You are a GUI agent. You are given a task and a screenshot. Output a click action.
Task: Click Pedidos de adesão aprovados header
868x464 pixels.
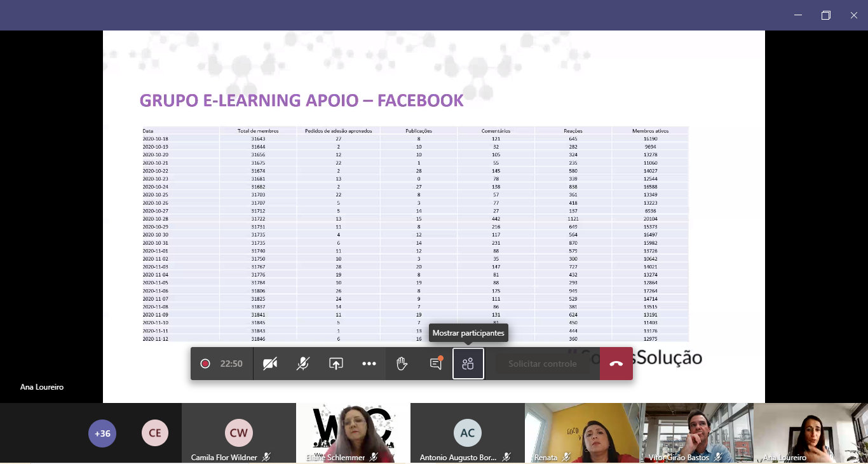pyautogui.click(x=338, y=131)
